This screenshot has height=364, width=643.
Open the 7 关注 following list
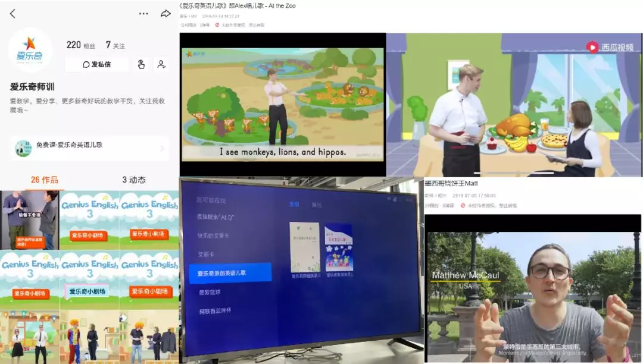116,45
